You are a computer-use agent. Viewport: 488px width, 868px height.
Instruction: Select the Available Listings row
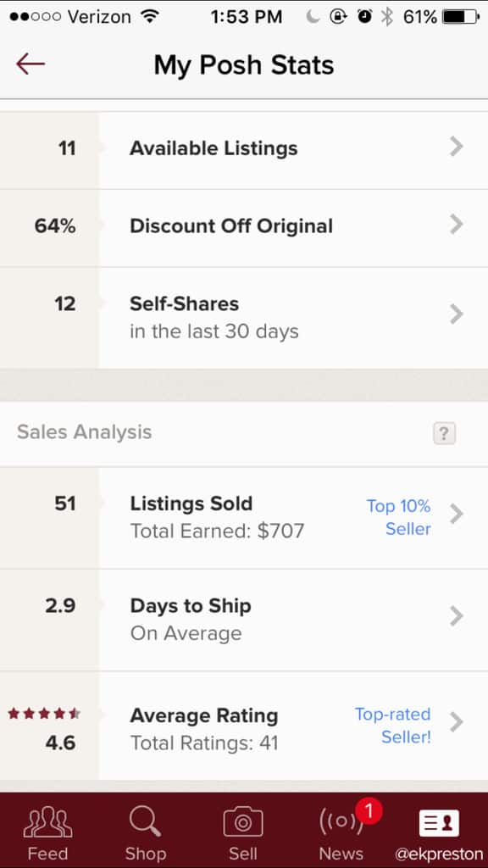pos(244,149)
